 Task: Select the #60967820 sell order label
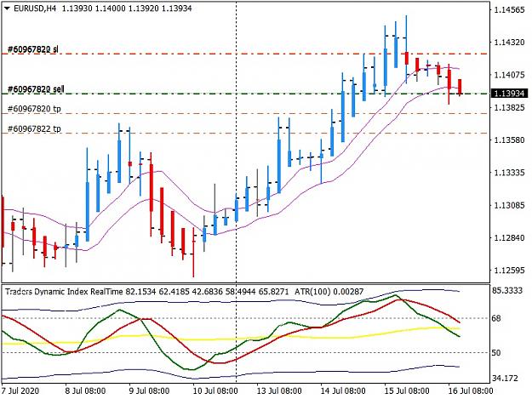[x=36, y=89]
